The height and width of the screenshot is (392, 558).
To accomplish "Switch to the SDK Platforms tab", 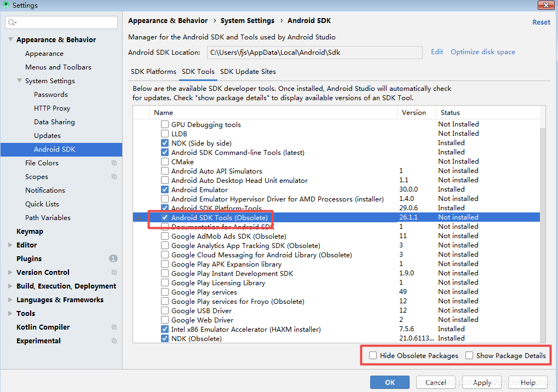I will (x=153, y=72).
